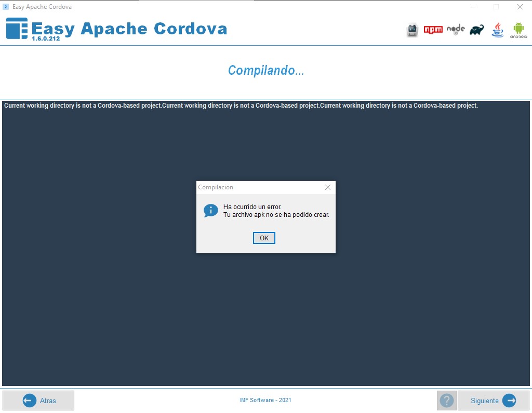Image resolution: width=532 pixels, height=413 pixels.
Task: Open help via the question mark icon
Action: point(446,401)
